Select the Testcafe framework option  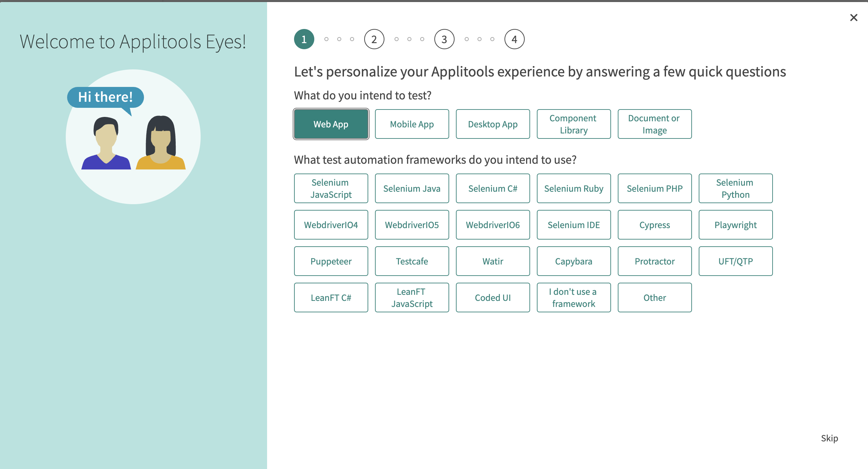(x=411, y=260)
